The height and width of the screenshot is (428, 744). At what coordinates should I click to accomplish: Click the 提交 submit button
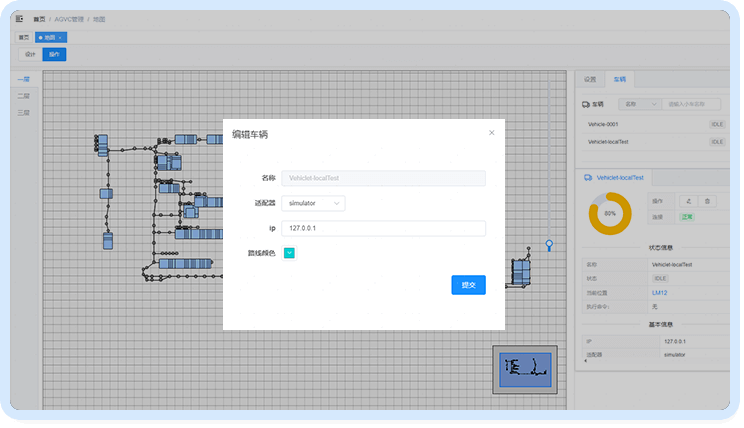468,284
